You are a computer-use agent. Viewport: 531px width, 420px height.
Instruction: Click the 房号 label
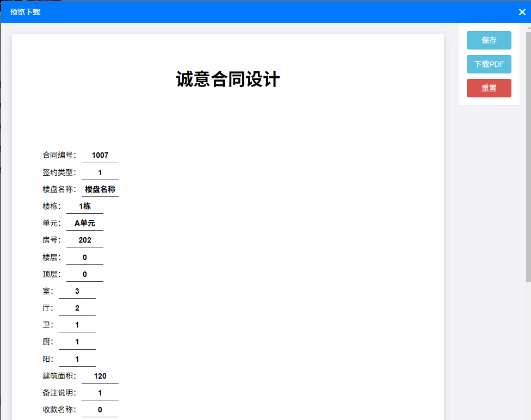(x=52, y=240)
